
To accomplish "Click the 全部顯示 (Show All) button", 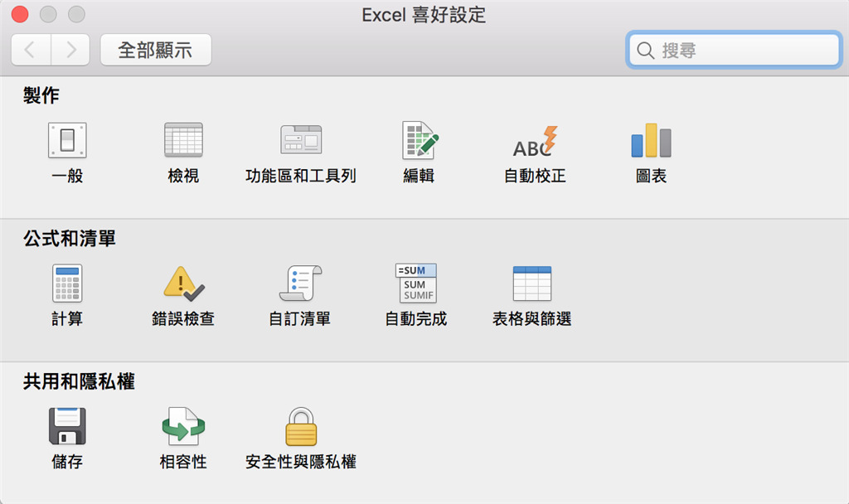I will tap(156, 50).
